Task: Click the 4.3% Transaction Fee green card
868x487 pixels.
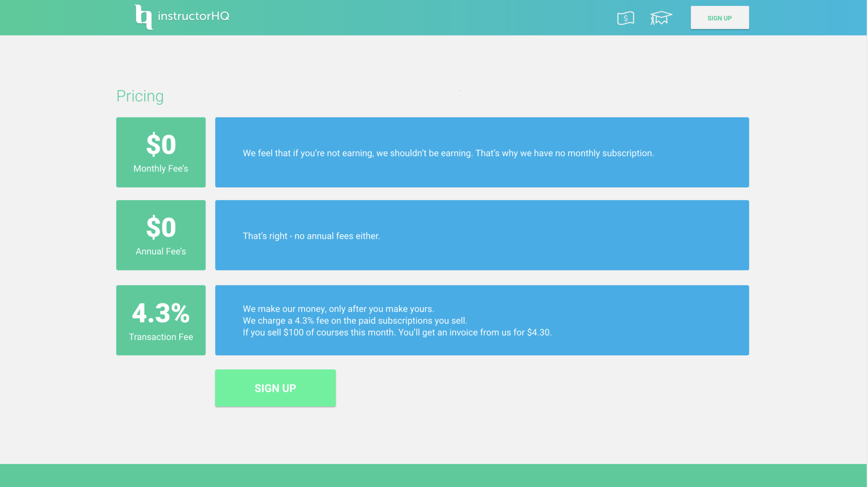Action: 161,320
